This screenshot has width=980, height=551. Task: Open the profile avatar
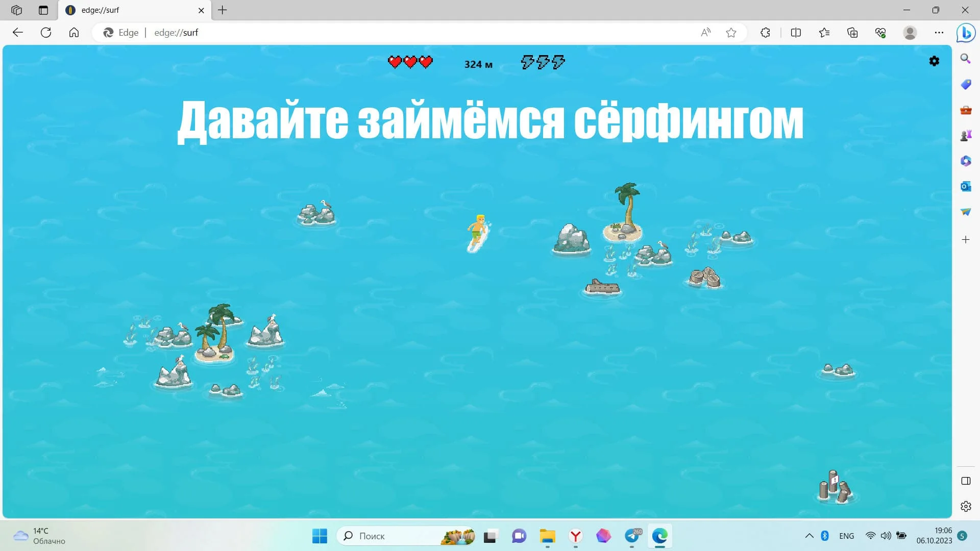point(910,33)
